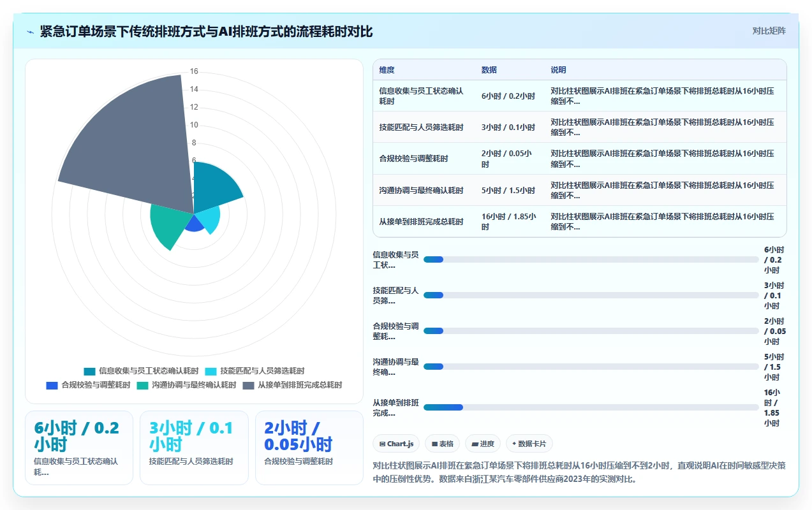Viewport: 812px width, 510px height.
Task: Click the 进度 tag button
Action: point(483,444)
